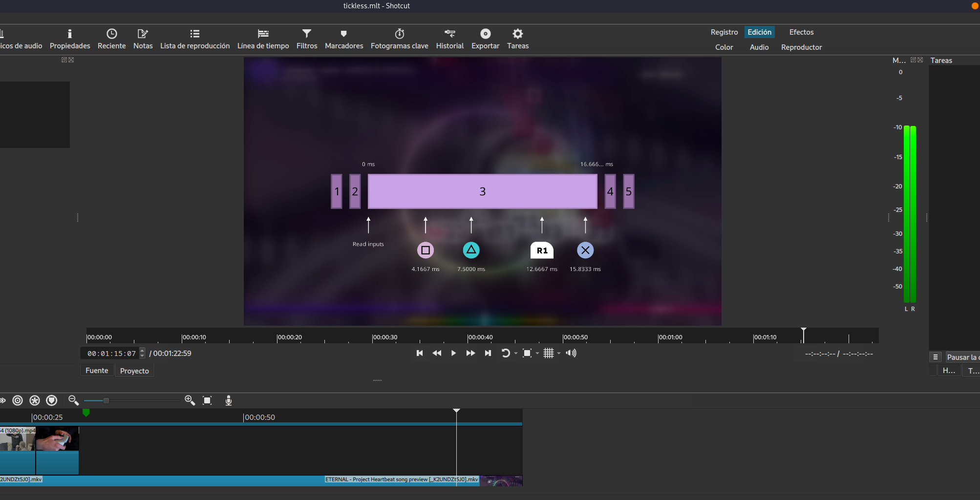Skip to the previous point in the player
980x500 pixels.
[x=420, y=353]
